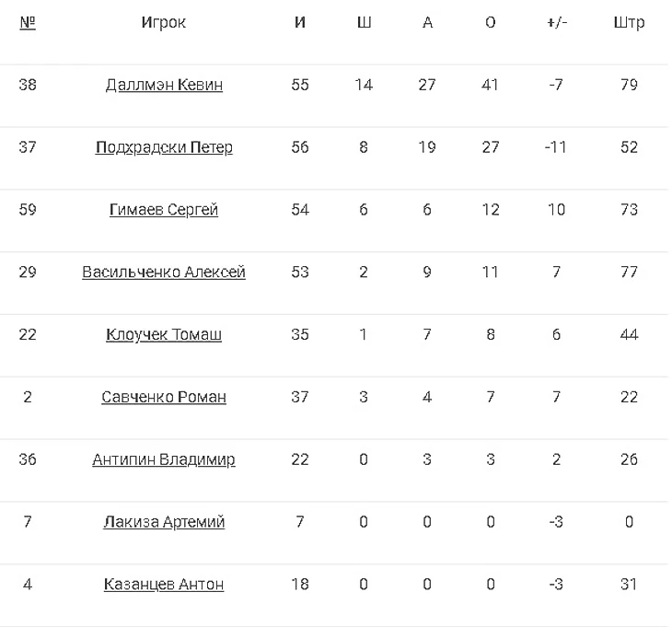672x627 pixels.
Task: Sort by О points column header
Action: pyautogui.click(x=490, y=23)
